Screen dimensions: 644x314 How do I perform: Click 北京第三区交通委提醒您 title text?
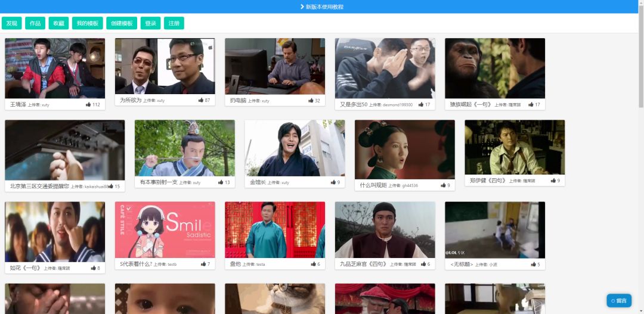pyautogui.click(x=39, y=186)
